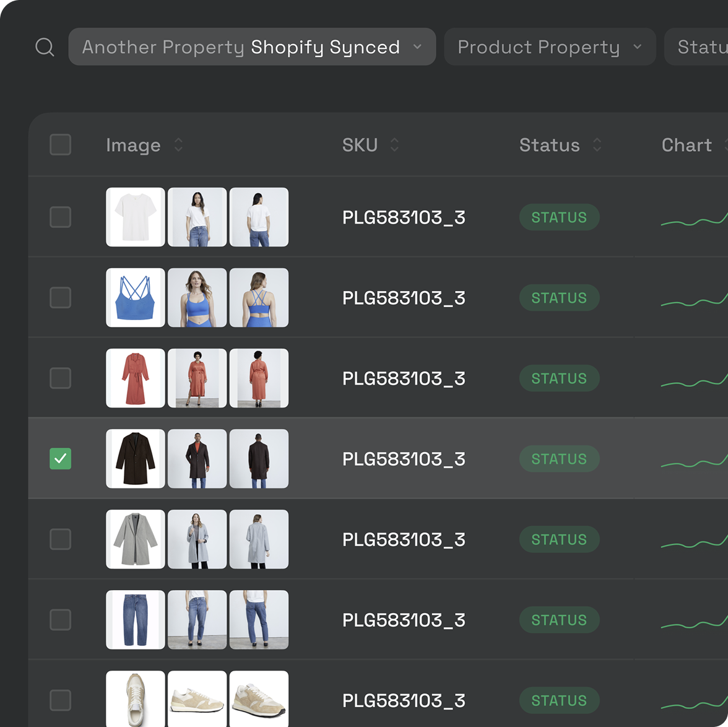The width and height of the screenshot is (728, 727).
Task: Sort by the Image column arrows
Action: click(178, 145)
